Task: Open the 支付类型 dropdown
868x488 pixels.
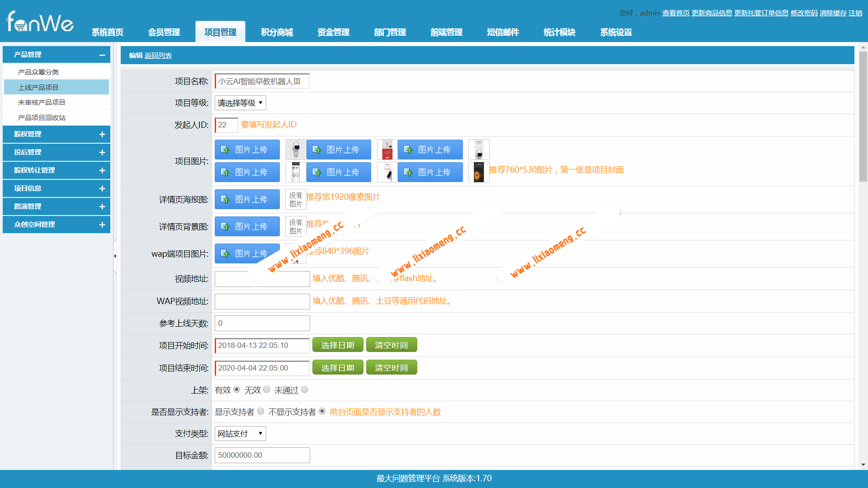Action: pos(240,434)
